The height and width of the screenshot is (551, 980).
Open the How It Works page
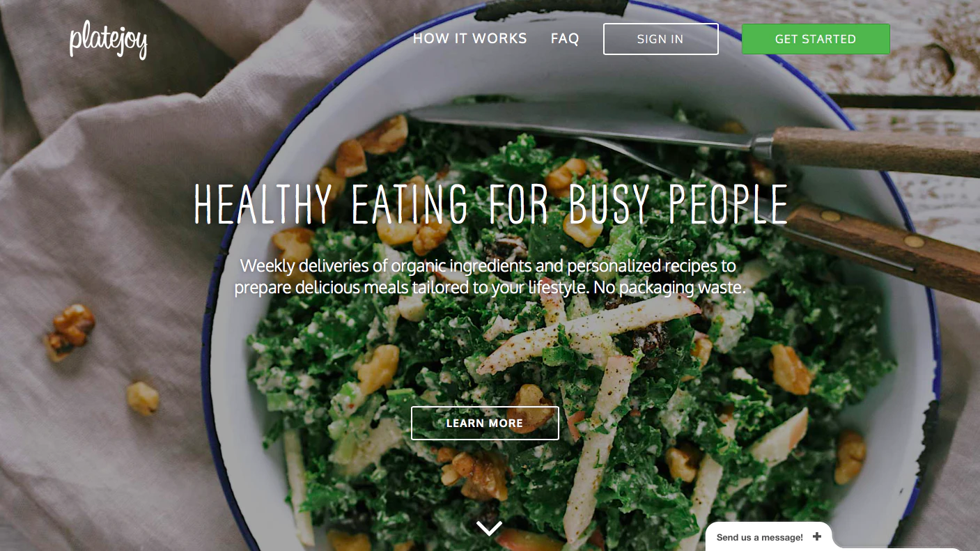tap(470, 38)
